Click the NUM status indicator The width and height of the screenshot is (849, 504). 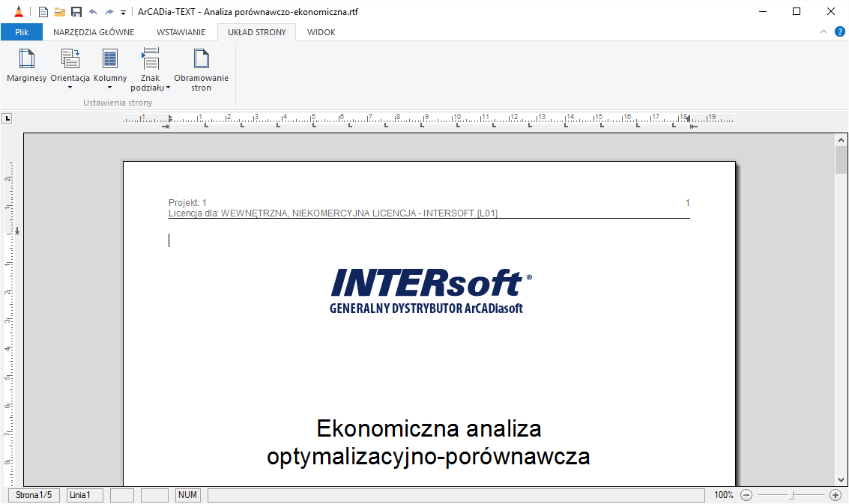(188, 495)
